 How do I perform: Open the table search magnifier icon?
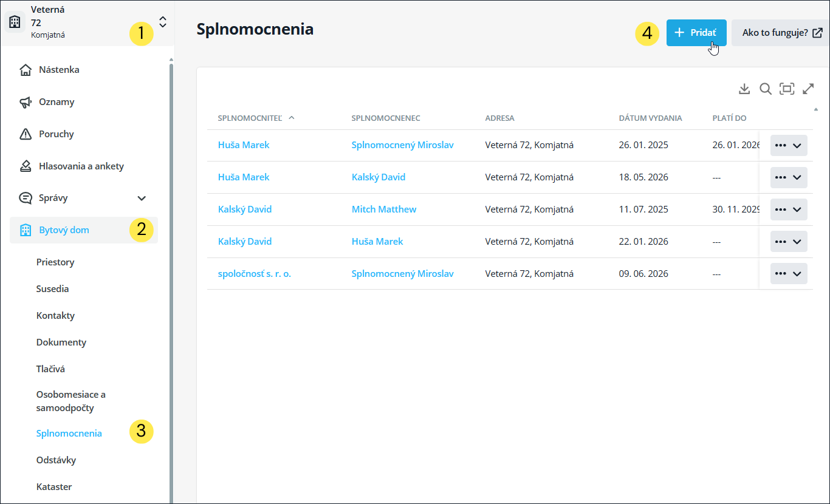766,89
